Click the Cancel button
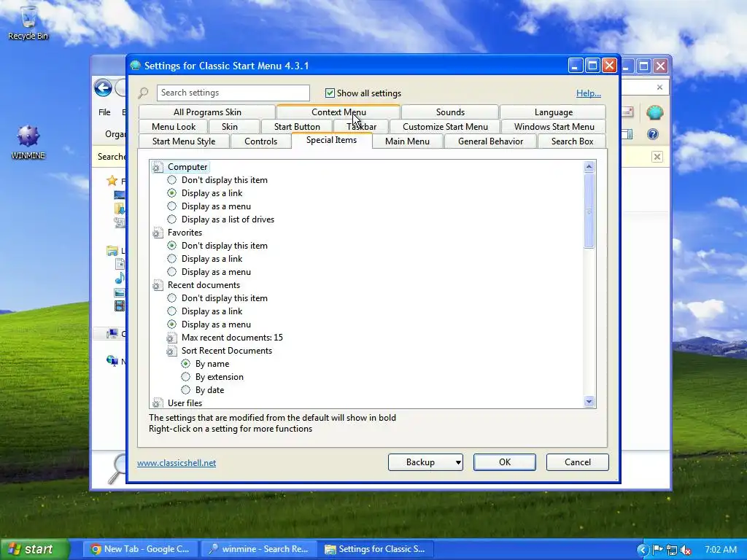The height and width of the screenshot is (560, 747). click(x=578, y=462)
